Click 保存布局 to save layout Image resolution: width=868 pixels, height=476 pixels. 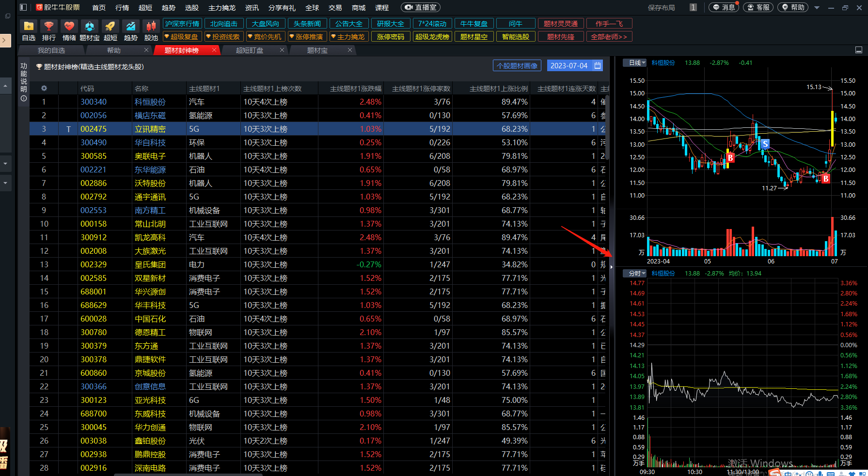[662, 7]
